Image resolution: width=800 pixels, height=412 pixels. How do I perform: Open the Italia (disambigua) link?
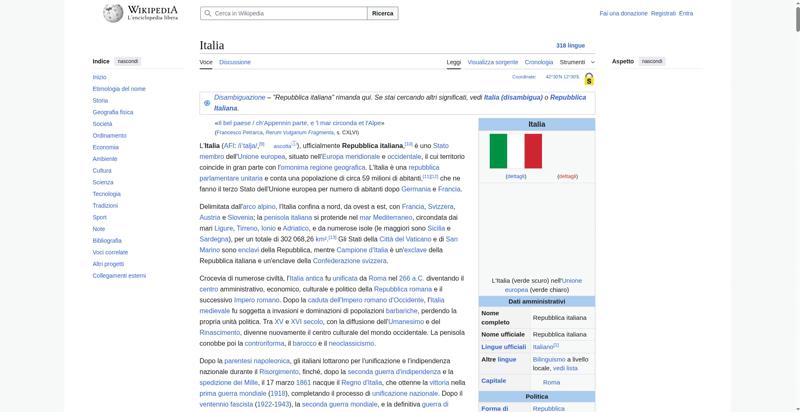[x=513, y=97]
